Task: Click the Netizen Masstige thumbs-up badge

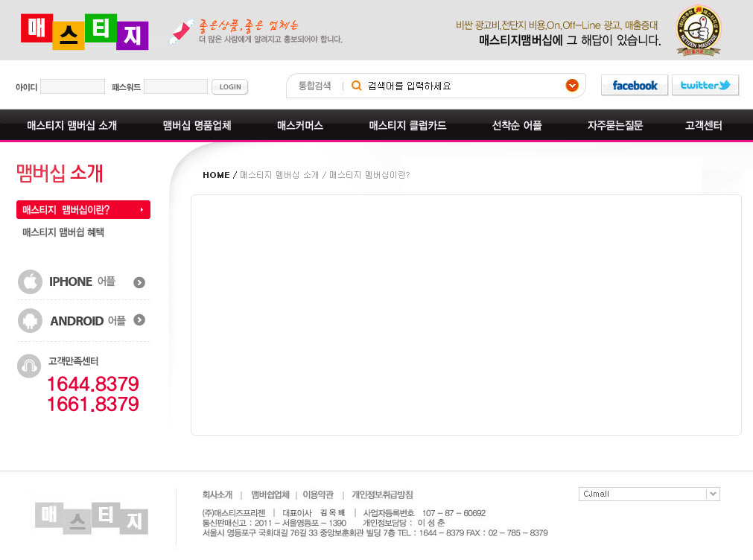Action: [699, 31]
